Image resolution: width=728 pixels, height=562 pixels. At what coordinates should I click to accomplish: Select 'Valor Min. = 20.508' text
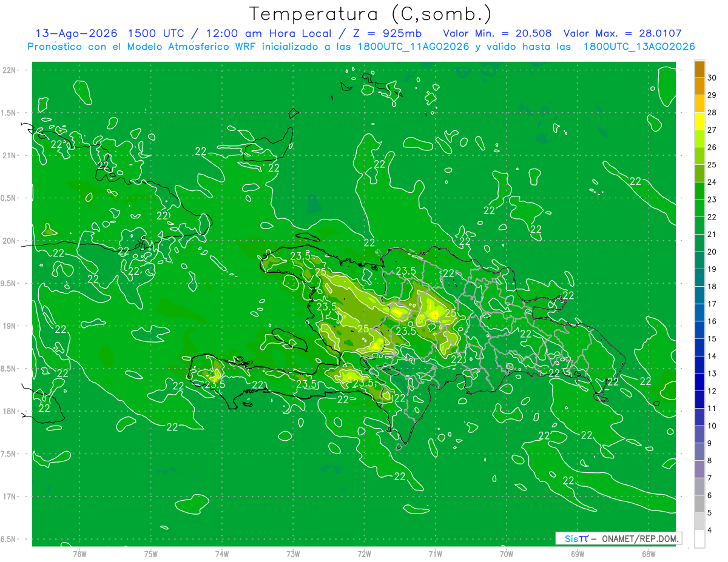[x=497, y=33]
